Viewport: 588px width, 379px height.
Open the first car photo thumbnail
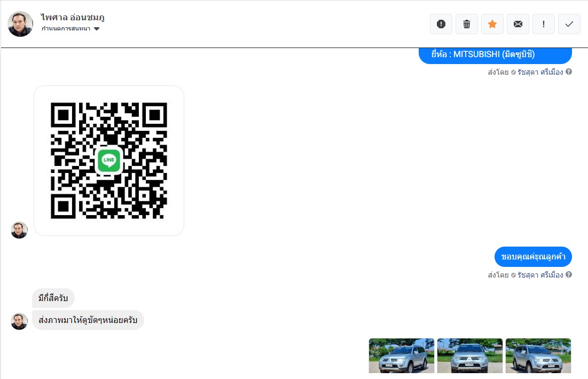point(401,356)
